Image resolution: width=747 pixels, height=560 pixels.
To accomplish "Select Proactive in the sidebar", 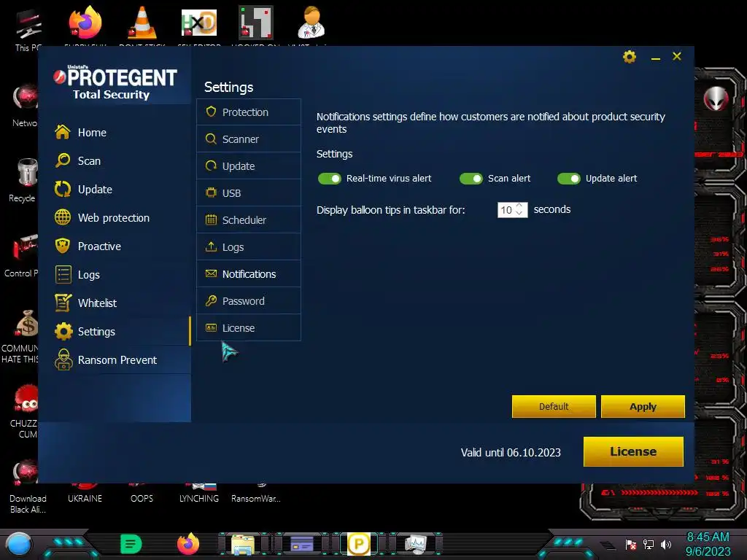I will click(x=115, y=246).
